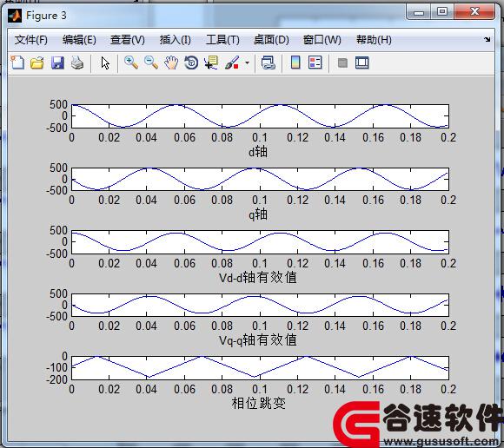Select the Edit Plot arrow tool
The image size is (504, 448).
105,63
